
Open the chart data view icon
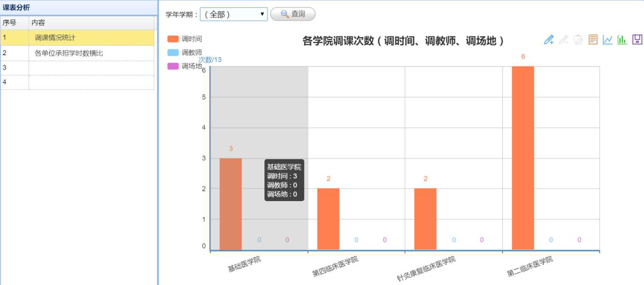[x=593, y=40]
